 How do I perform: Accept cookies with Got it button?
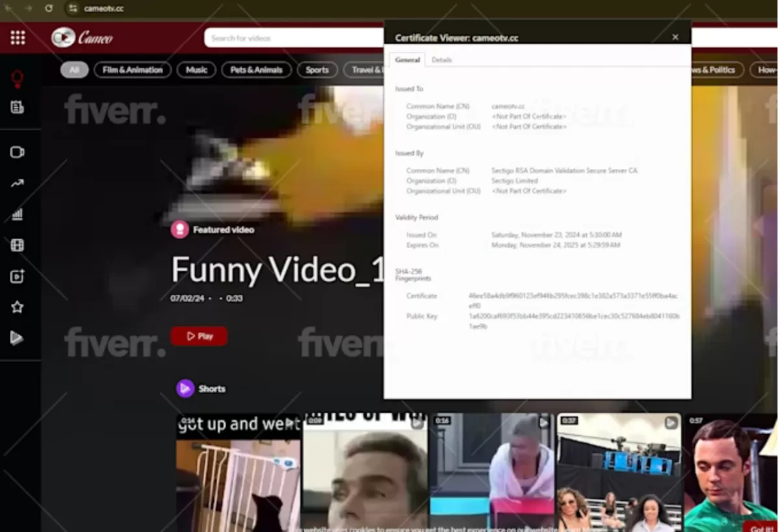point(761,527)
